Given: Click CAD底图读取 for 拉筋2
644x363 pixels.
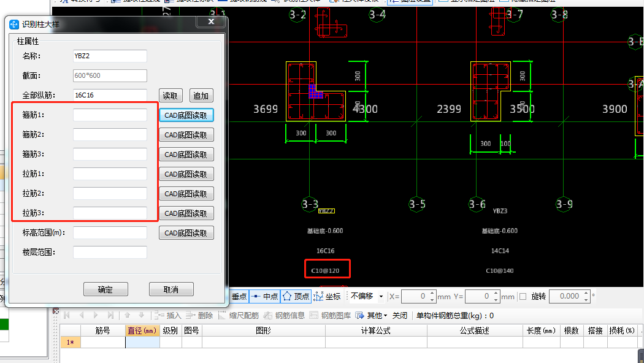Looking at the screenshot, I should coord(186,194).
